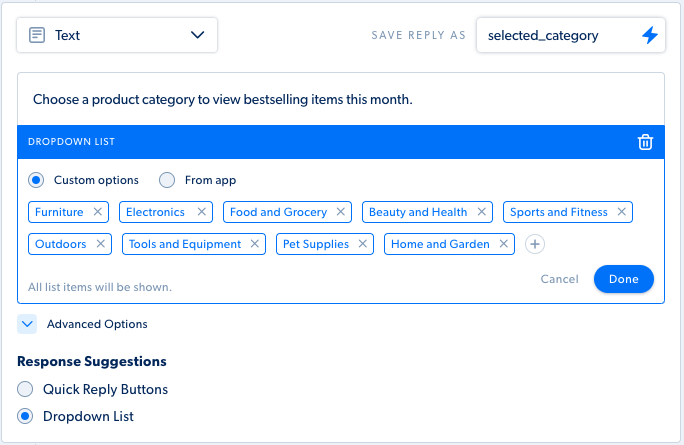Screen dimensions: 684x445
Task: Remove the Pet Supplies option tag
Action: 363,243
